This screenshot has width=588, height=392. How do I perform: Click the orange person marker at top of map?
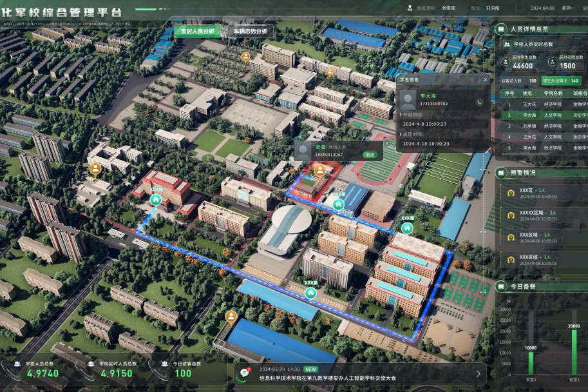click(245, 57)
